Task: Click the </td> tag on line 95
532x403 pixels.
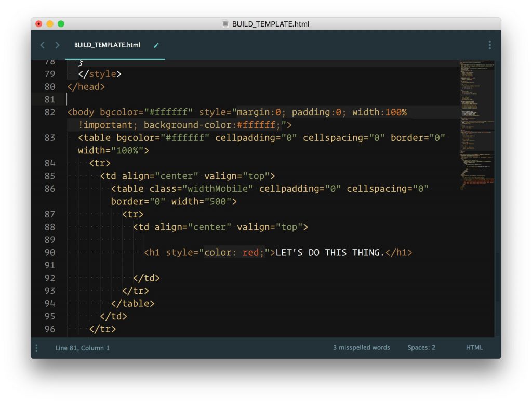Action: coord(113,317)
